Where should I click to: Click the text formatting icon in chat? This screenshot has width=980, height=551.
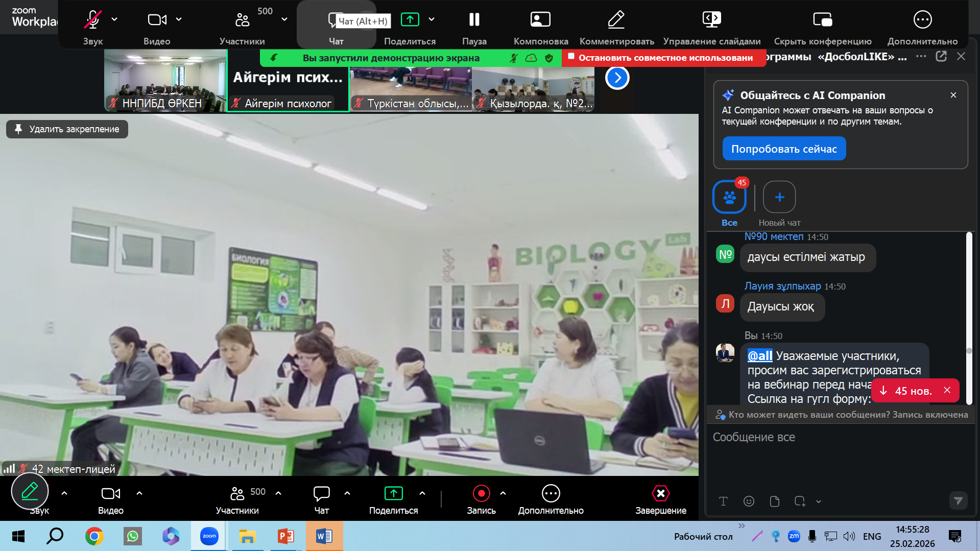[x=723, y=501]
